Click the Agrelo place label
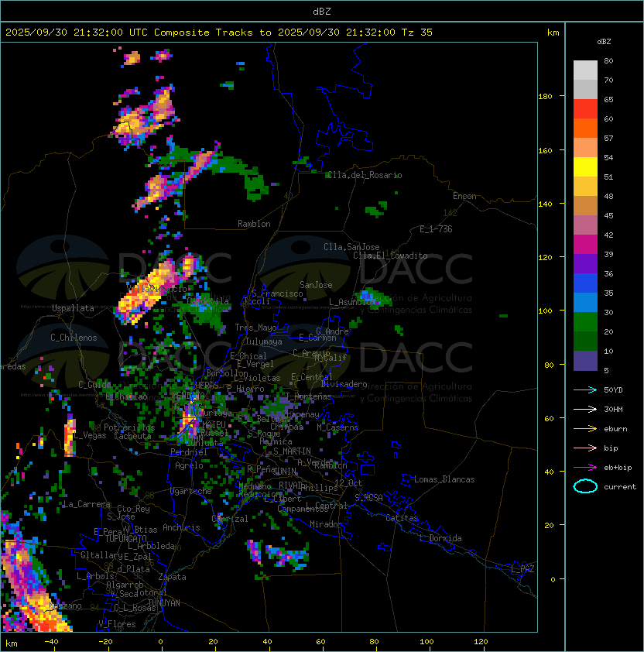 pyautogui.click(x=189, y=465)
